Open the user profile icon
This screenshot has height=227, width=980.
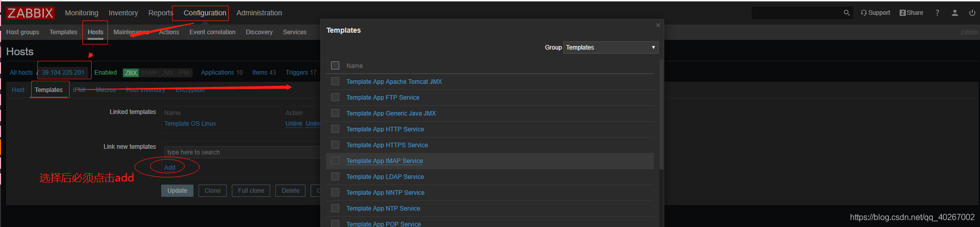pos(955,13)
